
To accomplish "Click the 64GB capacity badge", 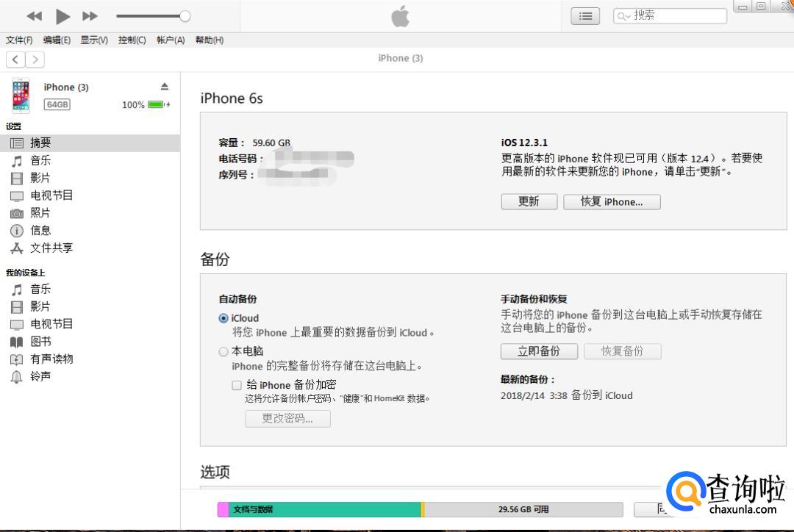I will click(57, 104).
